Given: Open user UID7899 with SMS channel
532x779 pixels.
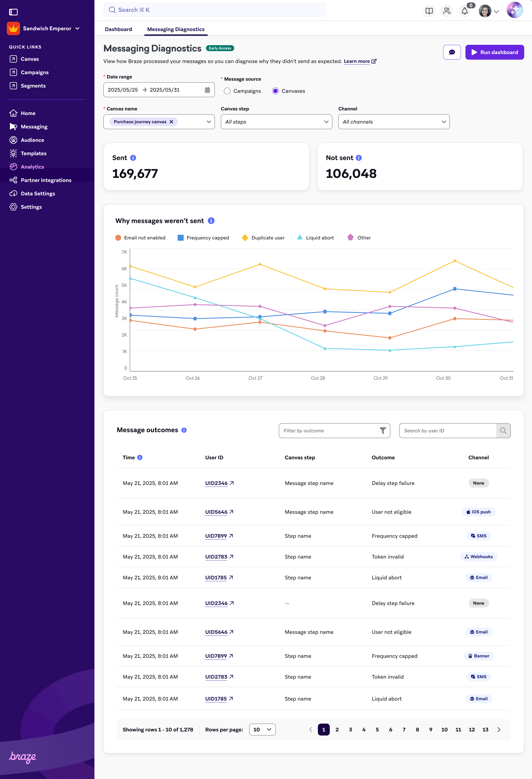Looking at the screenshot, I should (219, 536).
